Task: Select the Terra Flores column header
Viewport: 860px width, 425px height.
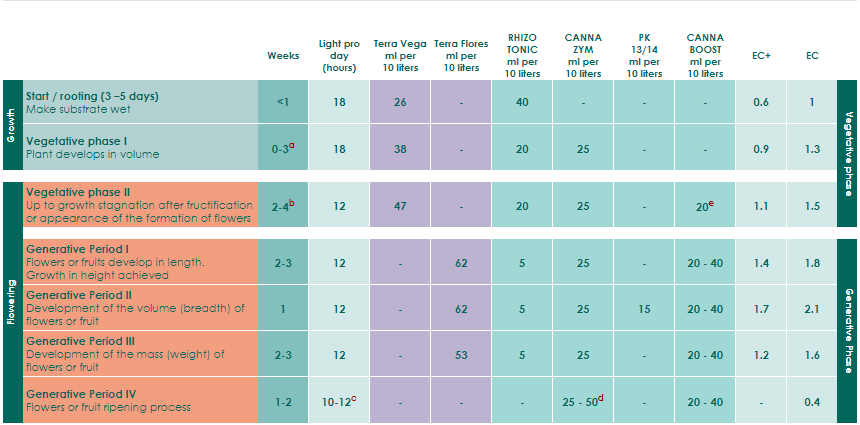Action: (461, 55)
